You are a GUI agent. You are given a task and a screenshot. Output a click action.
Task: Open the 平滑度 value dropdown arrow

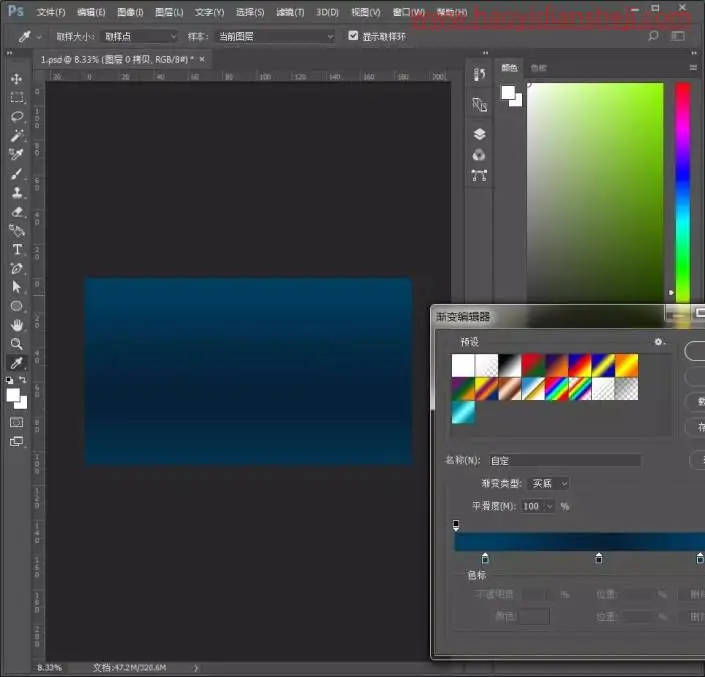point(549,507)
